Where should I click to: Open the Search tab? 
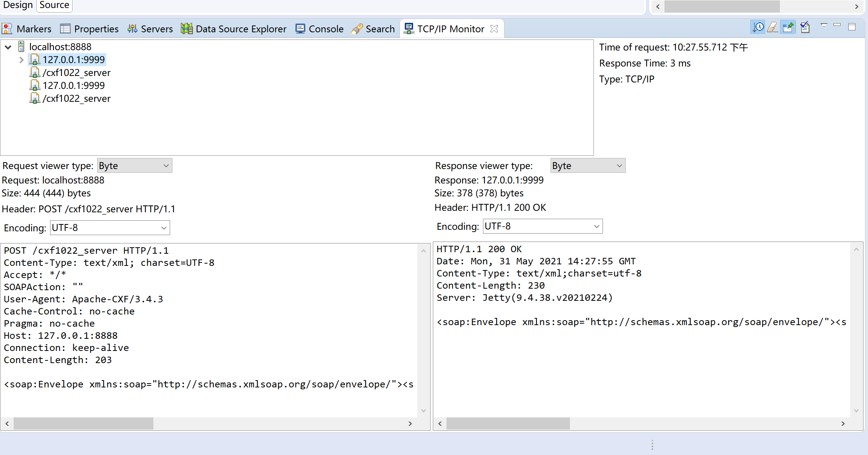373,29
